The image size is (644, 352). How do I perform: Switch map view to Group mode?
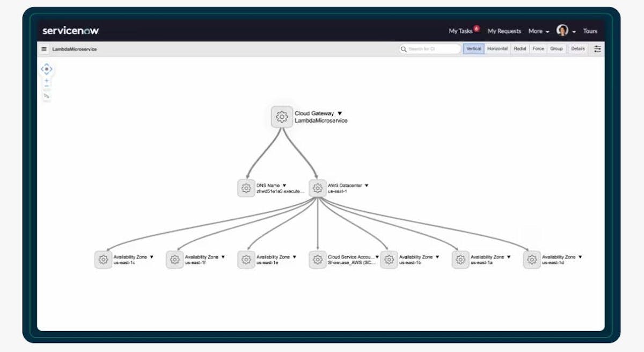557,48
